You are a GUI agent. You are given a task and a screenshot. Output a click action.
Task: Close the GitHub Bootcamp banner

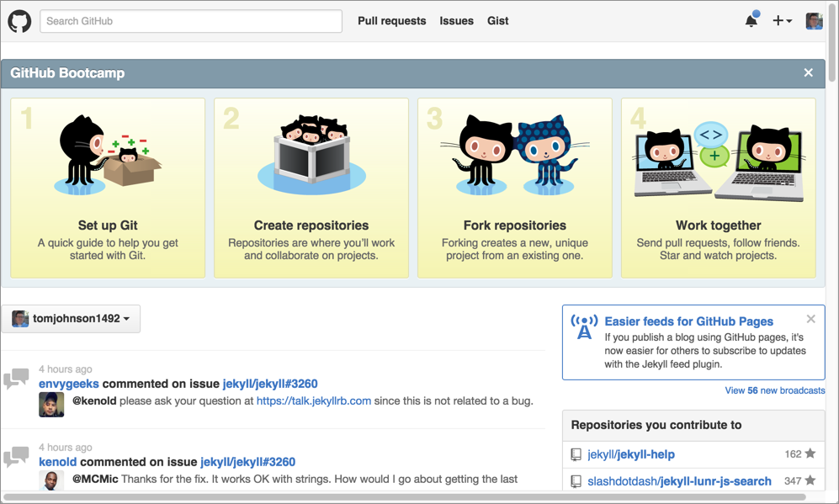tap(808, 73)
